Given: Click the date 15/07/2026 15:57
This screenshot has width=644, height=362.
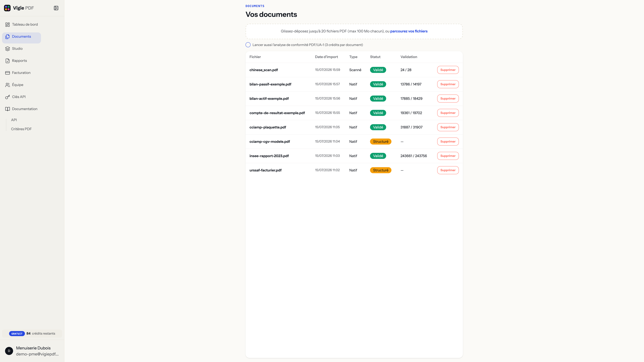Looking at the screenshot, I should pyautogui.click(x=327, y=84).
